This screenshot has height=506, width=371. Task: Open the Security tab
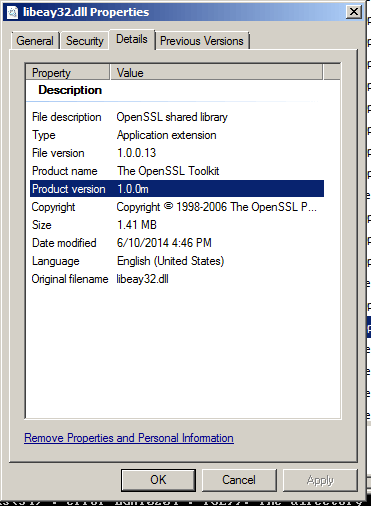click(x=85, y=41)
